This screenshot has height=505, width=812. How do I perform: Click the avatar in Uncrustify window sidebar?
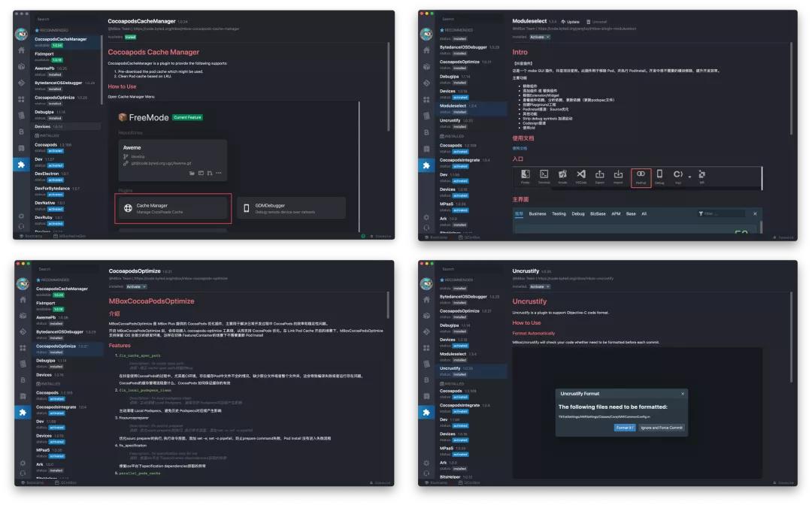click(x=426, y=283)
